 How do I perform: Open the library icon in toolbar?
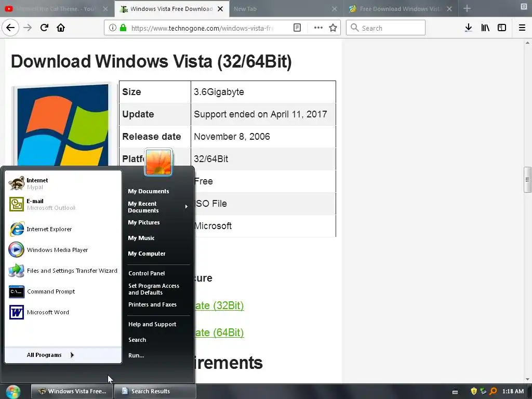coord(485,28)
